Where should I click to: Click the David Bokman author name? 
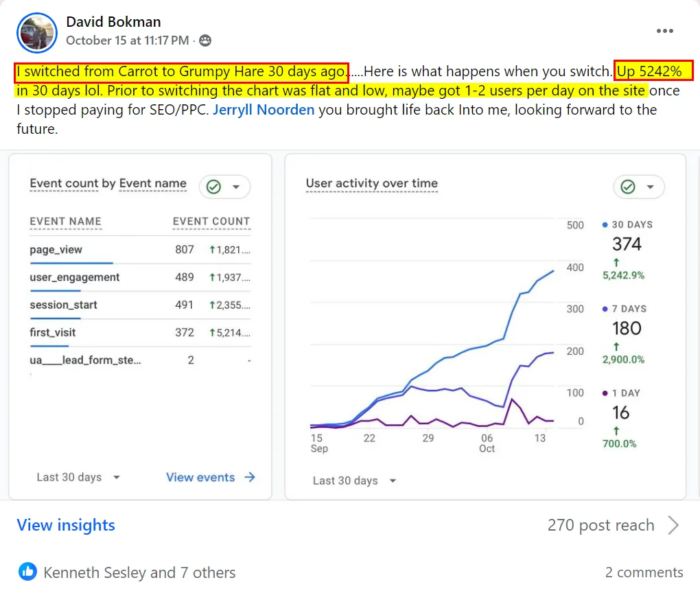[113, 22]
